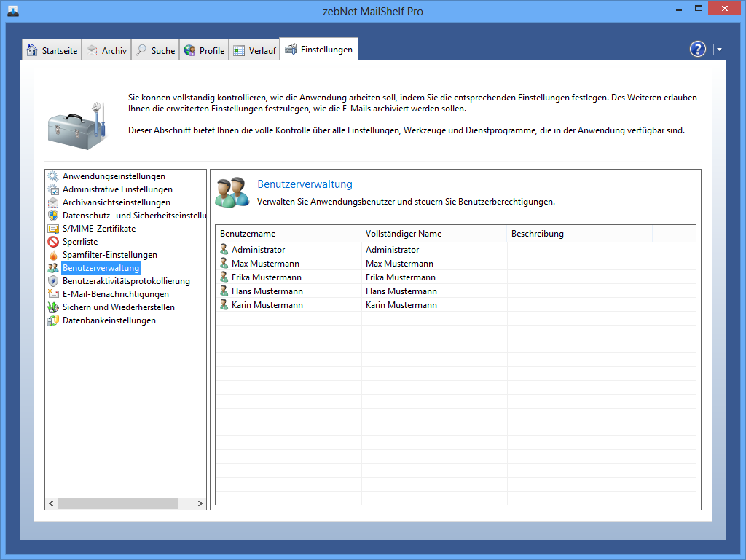Switch to the Verlauf tab
Screen dimensions: 746x560
(254, 50)
